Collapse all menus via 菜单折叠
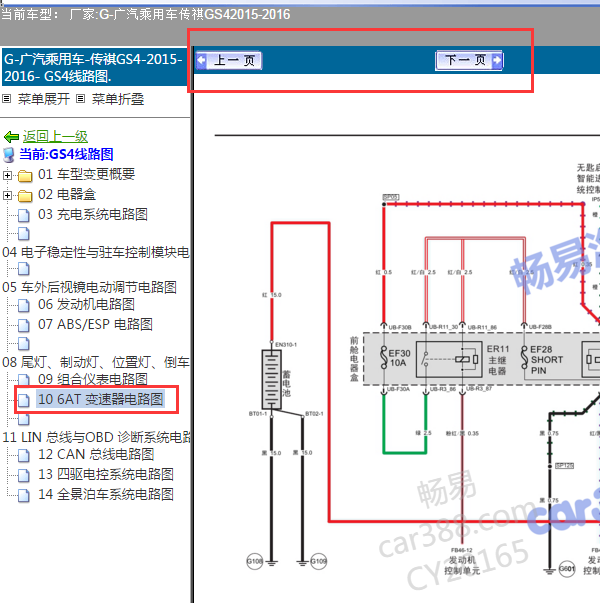 coord(118,99)
